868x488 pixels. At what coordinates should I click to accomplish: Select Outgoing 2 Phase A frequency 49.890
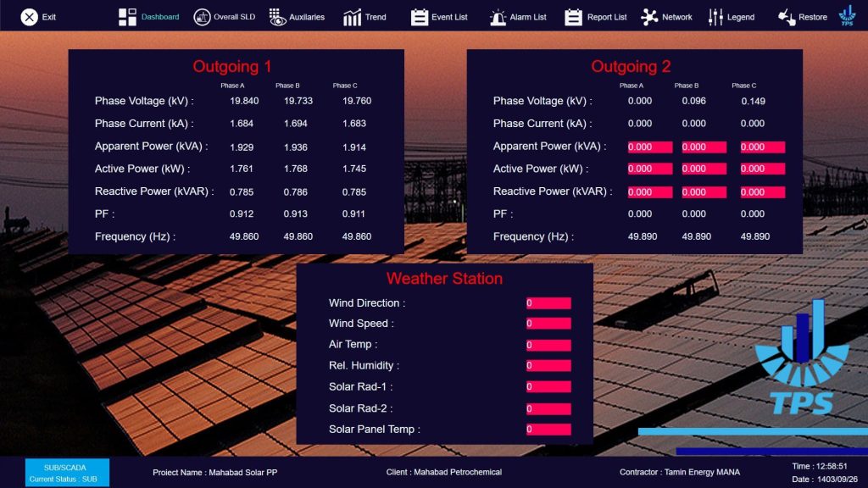643,236
